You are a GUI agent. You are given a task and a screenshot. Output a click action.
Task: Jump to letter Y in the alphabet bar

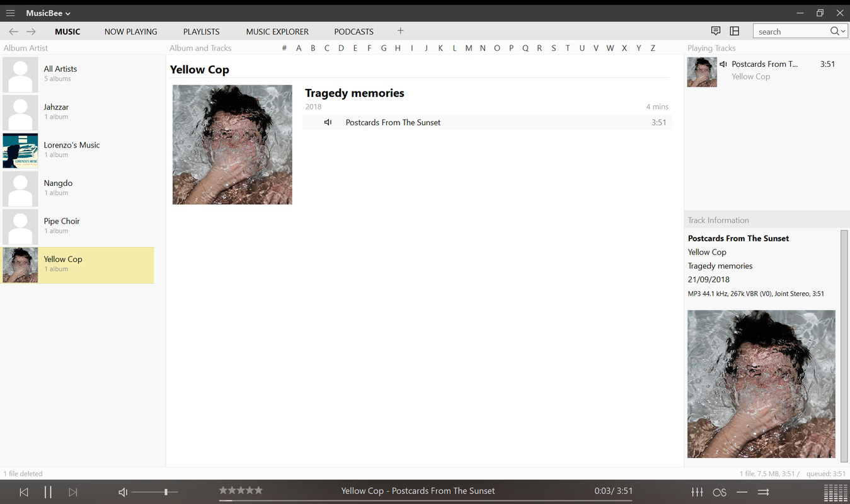click(x=639, y=48)
